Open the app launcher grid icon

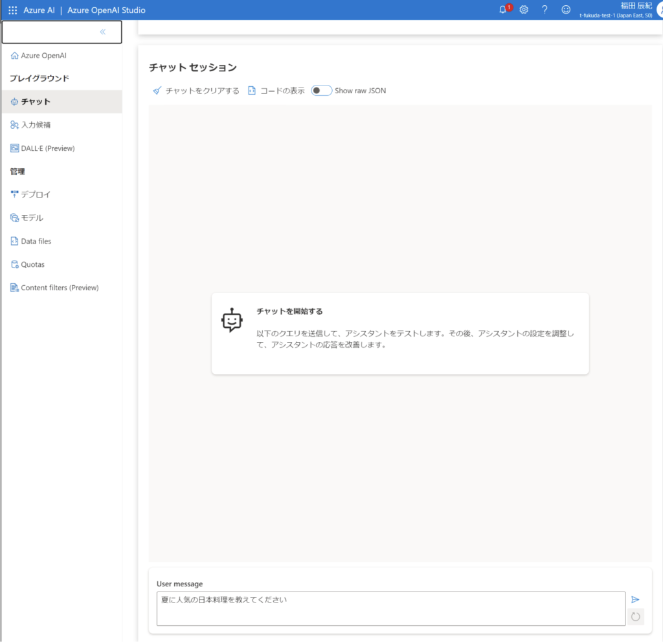coord(13,10)
